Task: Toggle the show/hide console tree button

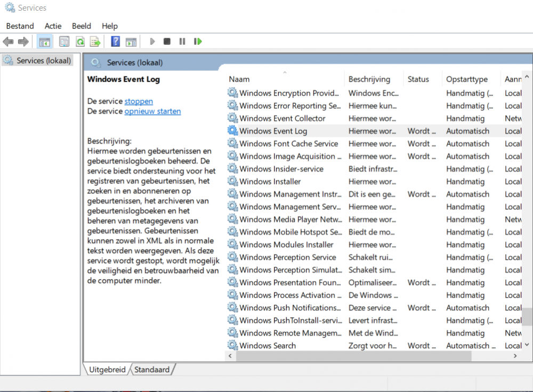Action: pyautogui.click(x=45, y=42)
